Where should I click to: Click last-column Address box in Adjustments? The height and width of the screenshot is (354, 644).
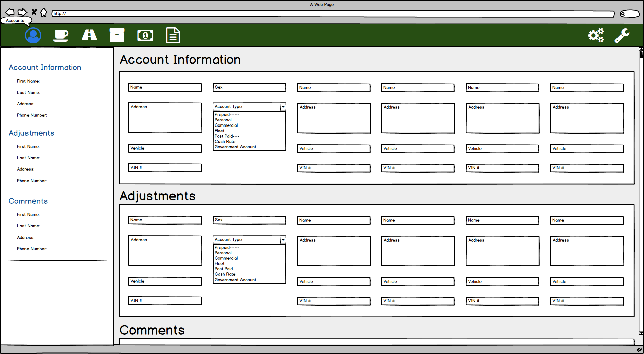tap(587, 251)
